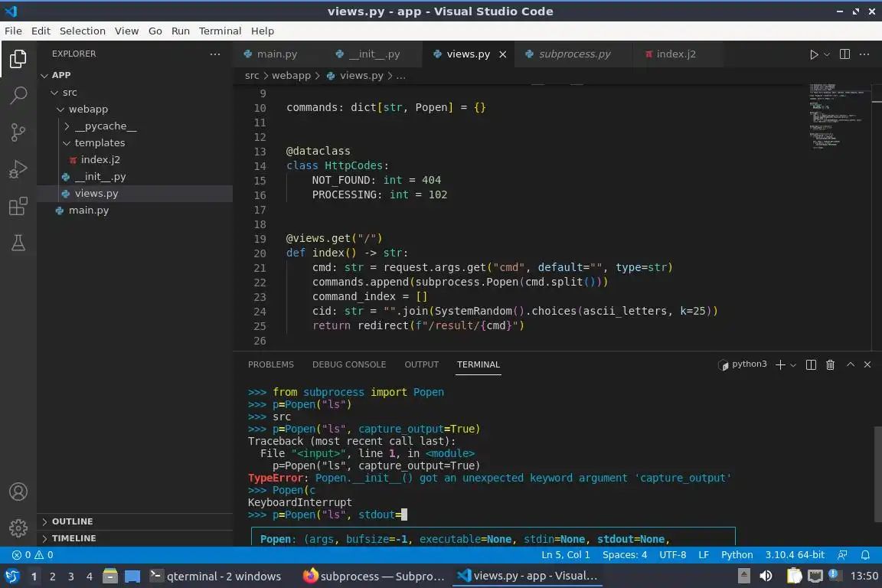882x588 pixels.
Task: Select Python language mode in status bar
Action: tap(737, 555)
